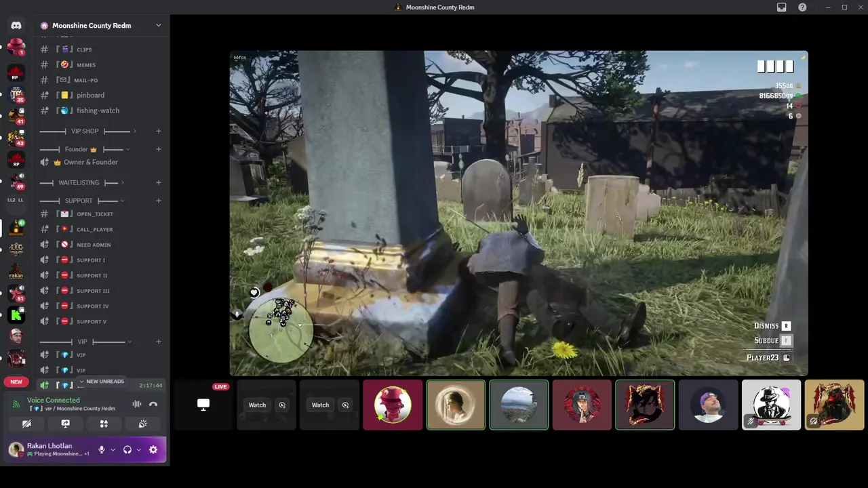Focus the purple cap man participant
The image size is (868, 488).
tap(708, 405)
